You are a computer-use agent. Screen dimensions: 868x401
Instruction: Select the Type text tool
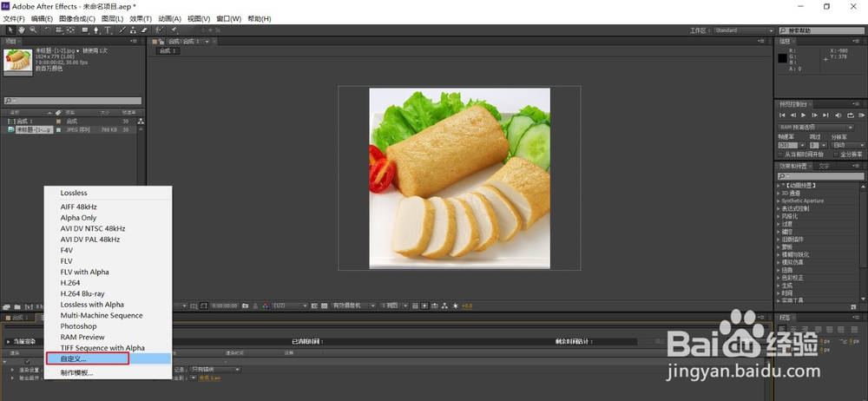pyautogui.click(x=108, y=30)
